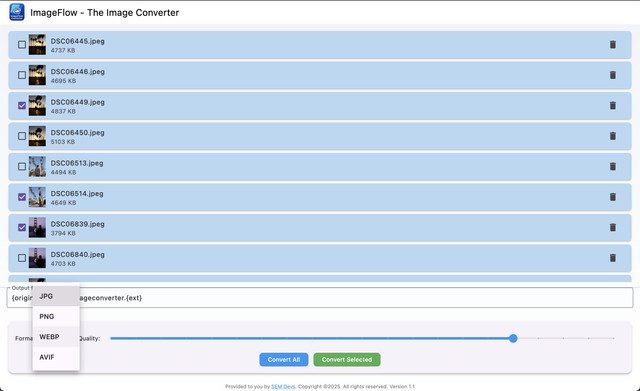The image size is (640, 391).
Task: Remove DSC06446.jpeg using the trash icon
Action: [613, 75]
